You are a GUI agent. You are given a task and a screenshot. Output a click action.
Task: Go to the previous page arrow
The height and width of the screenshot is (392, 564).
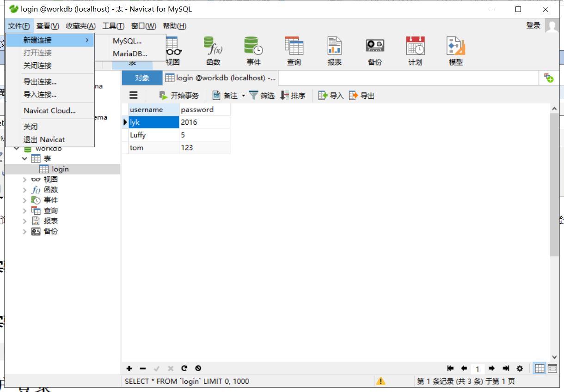point(464,368)
